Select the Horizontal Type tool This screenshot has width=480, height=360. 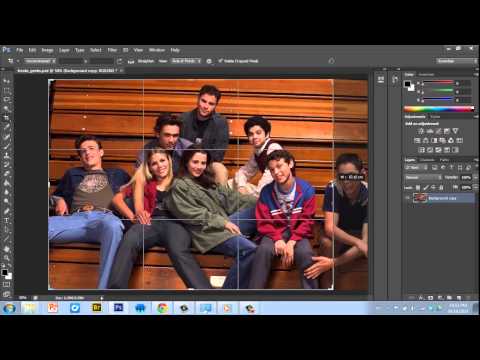pyautogui.click(x=6, y=220)
